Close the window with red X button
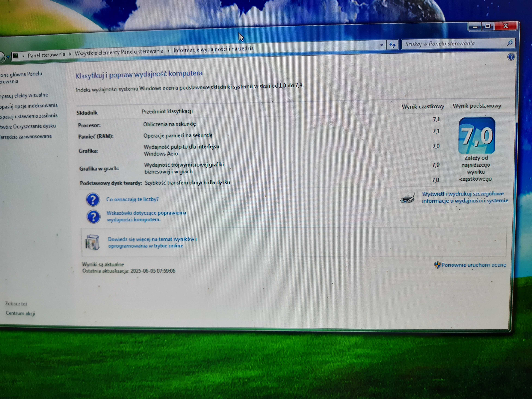Viewport: 532px width, 399px height. click(506, 26)
